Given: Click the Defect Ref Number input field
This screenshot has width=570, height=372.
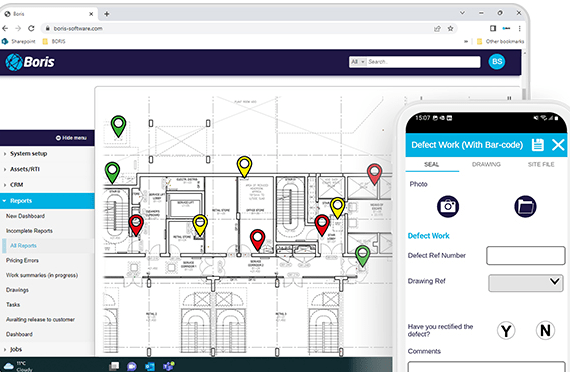Looking at the screenshot, I should (x=526, y=255).
